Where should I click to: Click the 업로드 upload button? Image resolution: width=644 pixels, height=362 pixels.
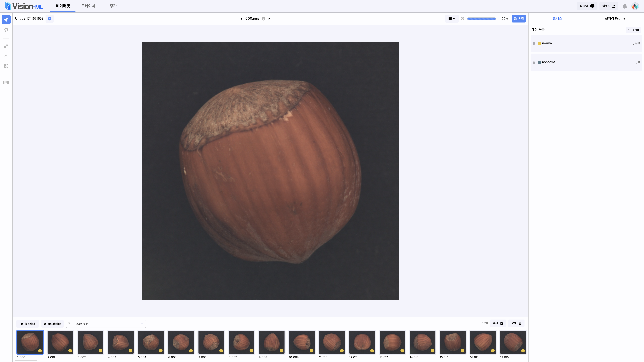609,6
